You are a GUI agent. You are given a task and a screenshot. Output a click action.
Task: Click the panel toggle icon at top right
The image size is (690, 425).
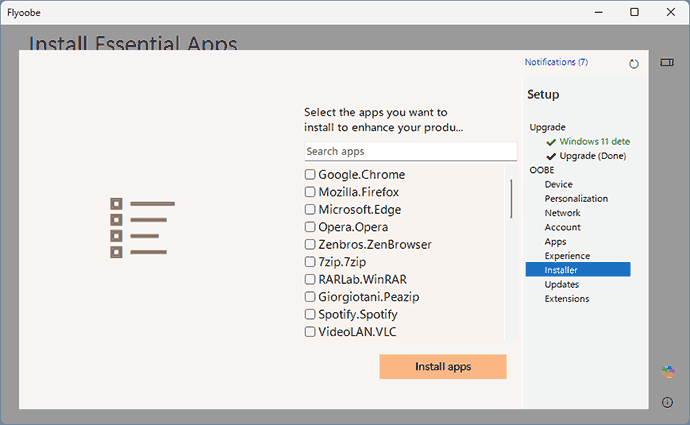click(x=667, y=62)
